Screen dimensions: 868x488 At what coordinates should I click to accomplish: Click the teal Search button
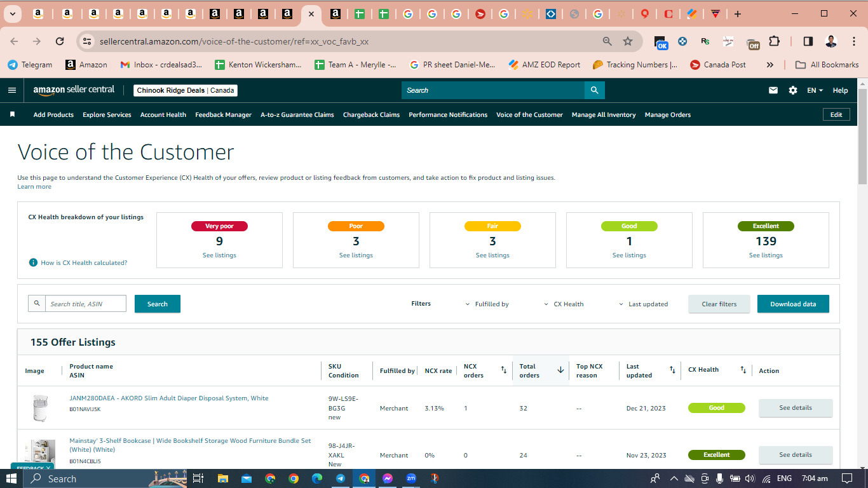(158, 304)
